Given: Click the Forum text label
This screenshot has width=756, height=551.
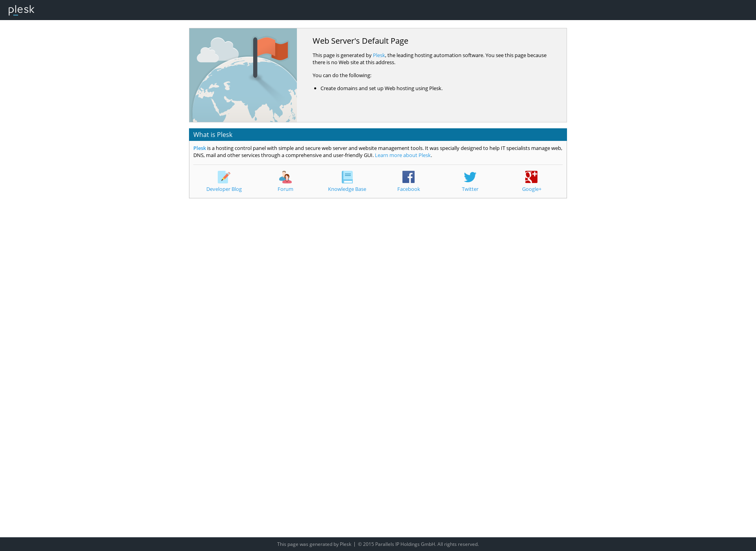Looking at the screenshot, I should coord(285,189).
